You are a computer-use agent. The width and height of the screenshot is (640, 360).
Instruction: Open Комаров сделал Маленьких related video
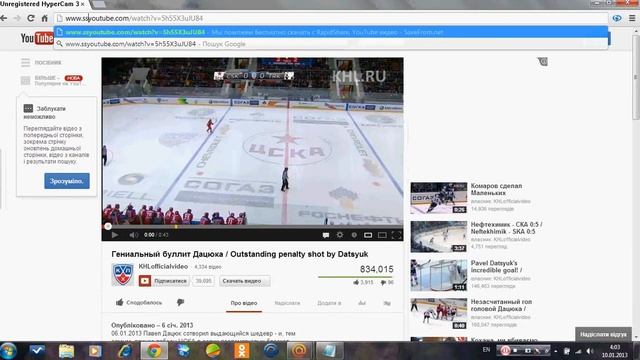(x=496, y=189)
